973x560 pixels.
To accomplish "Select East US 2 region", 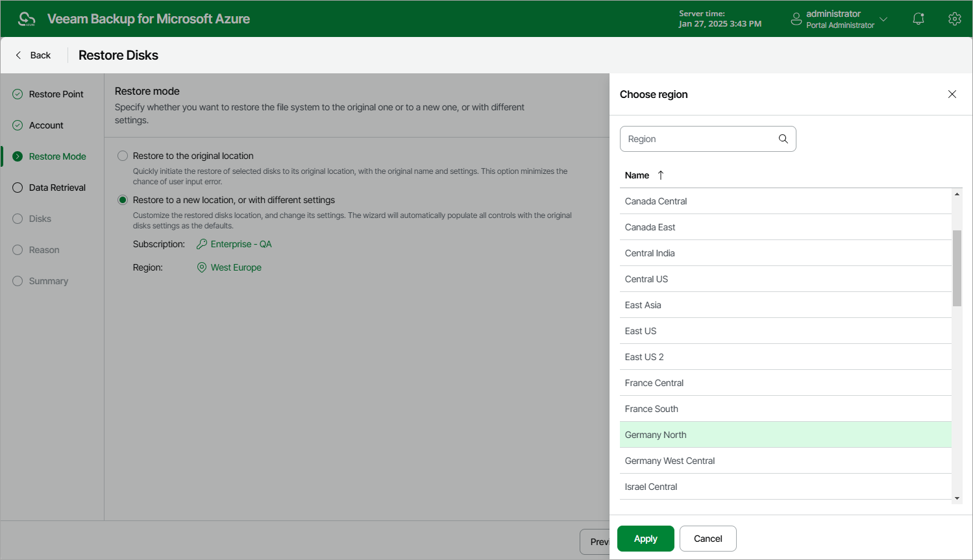I will (785, 357).
